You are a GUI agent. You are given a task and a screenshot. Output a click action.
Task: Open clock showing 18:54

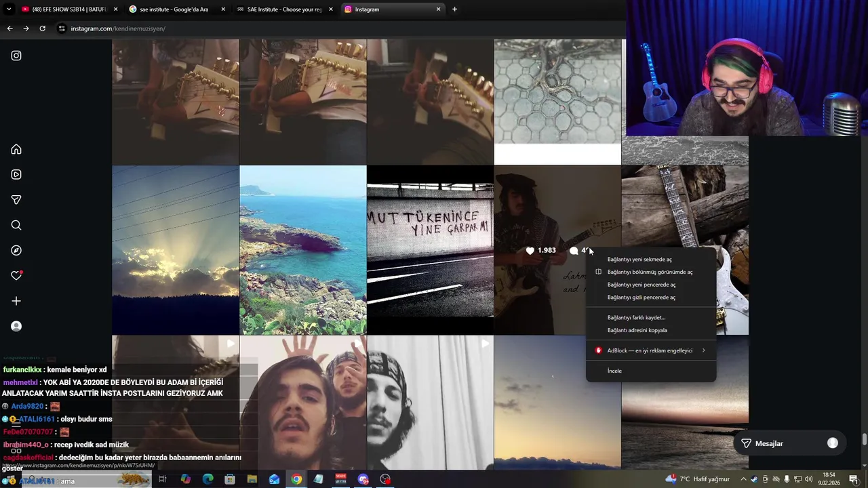click(x=829, y=479)
